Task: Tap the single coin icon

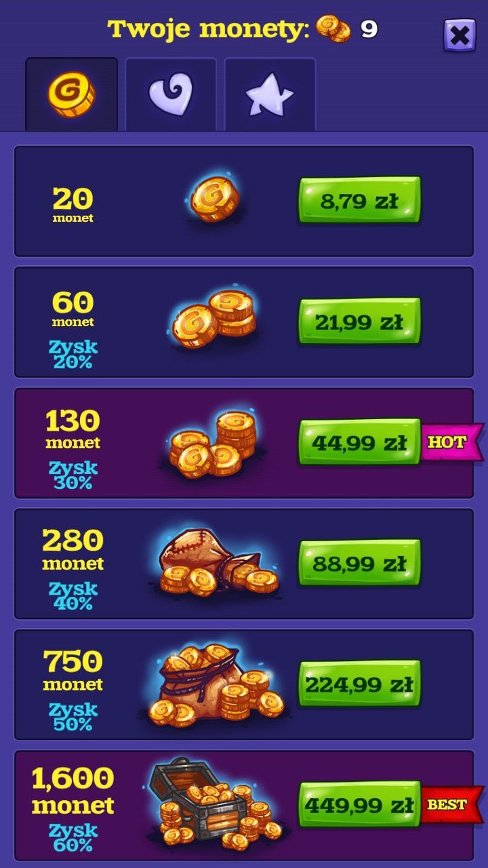Action: 213,199
